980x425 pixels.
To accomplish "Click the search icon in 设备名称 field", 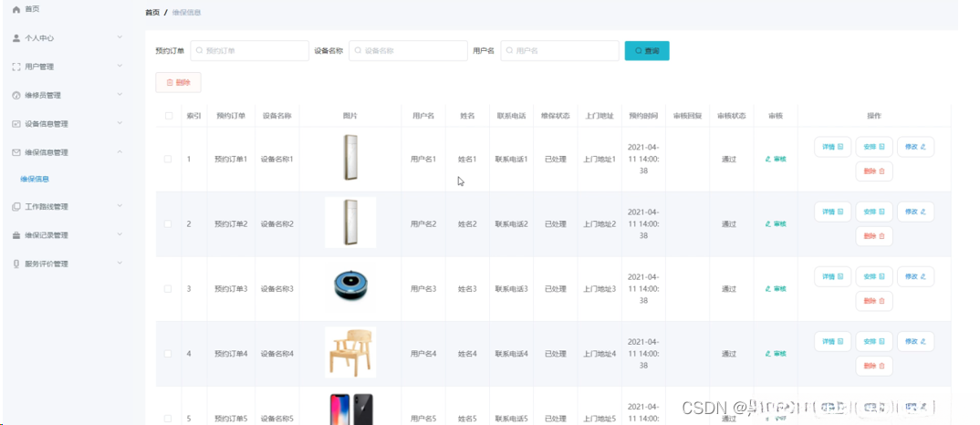I will 358,51.
